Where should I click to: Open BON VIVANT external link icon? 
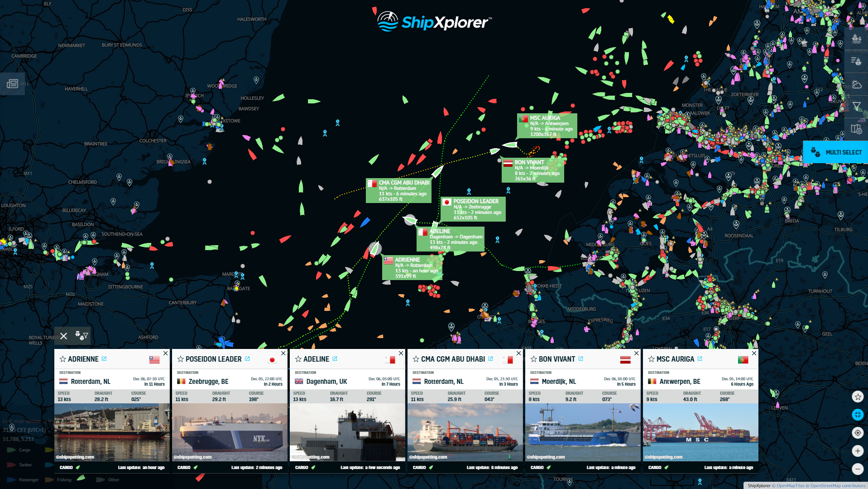(x=580, y=358)
